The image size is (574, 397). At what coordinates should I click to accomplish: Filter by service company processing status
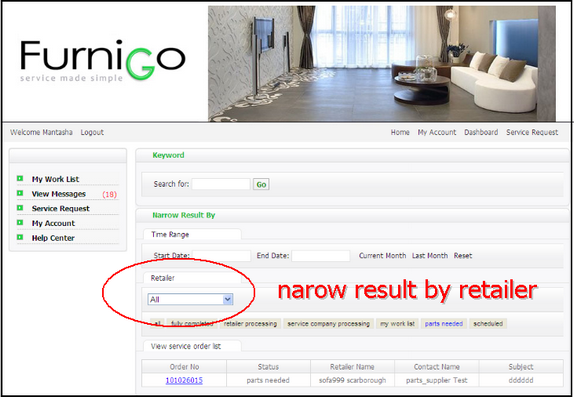coord(328,324)
